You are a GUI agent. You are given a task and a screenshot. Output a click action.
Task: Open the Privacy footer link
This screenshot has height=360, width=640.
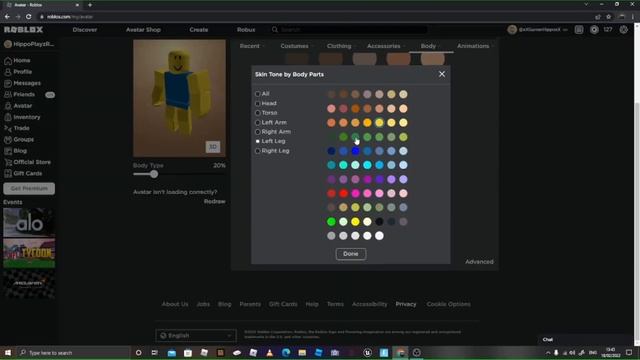tap(406, 304)
